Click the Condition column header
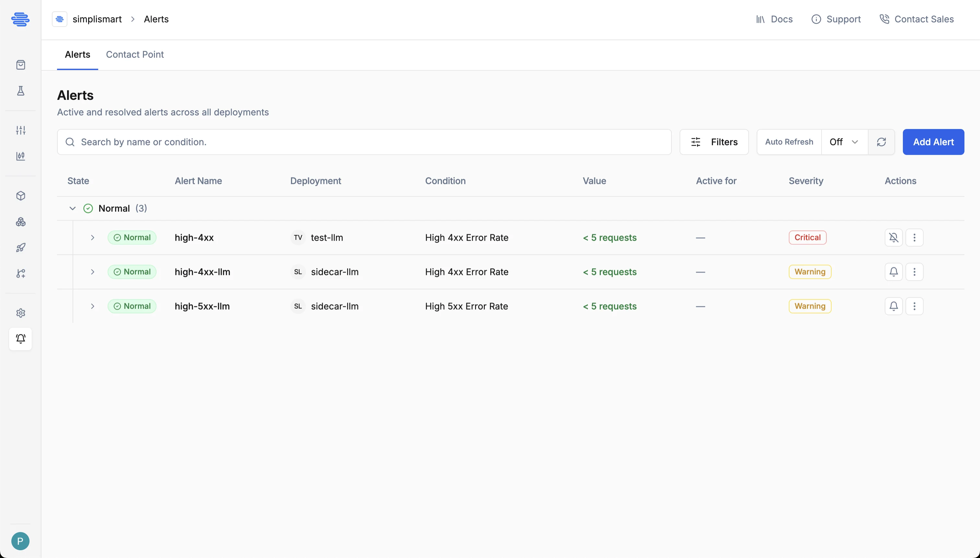 (445, 181)
